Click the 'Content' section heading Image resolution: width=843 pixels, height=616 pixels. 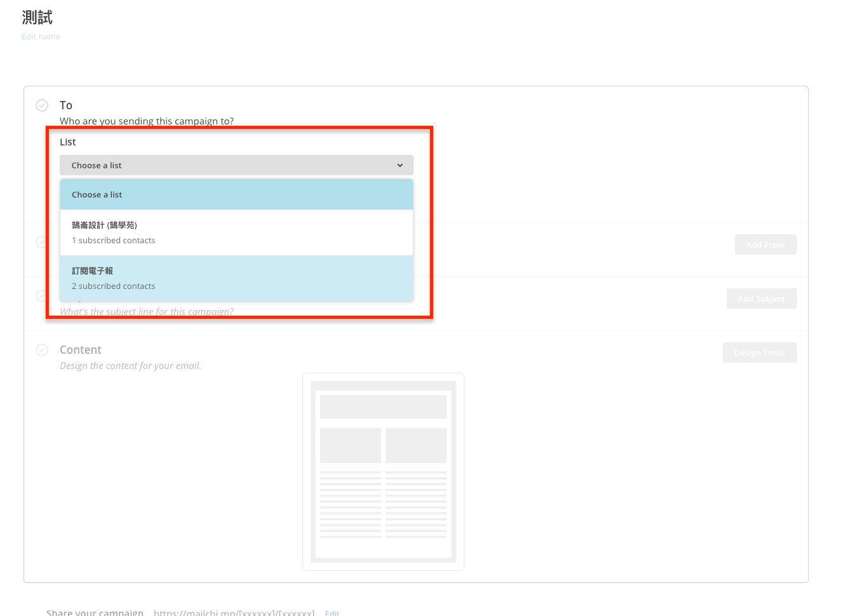pyautogui.click(x=81, y=350)
